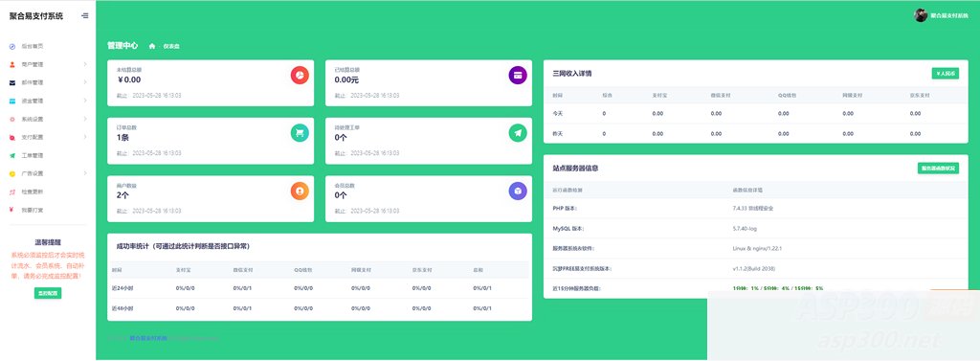Viewport: 980px width, 361px height.
Task: Click the 站点服务器信息 card title
Action: click(575, 169)
